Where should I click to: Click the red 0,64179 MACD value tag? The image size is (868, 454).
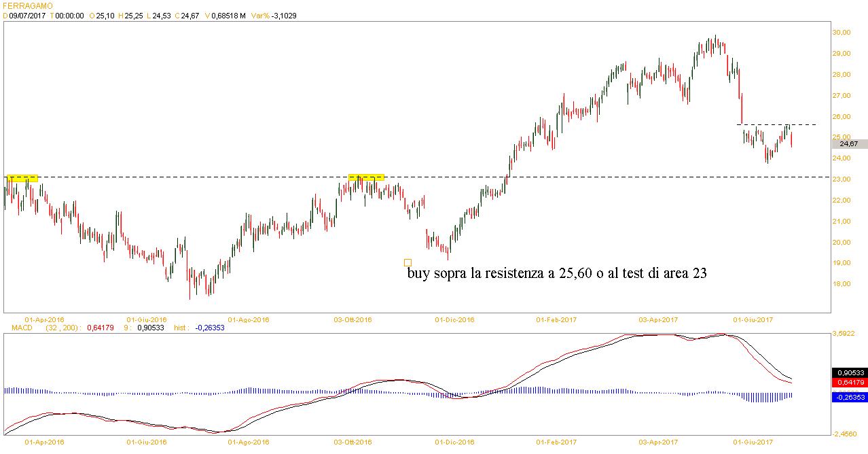(x=848, y=383)
